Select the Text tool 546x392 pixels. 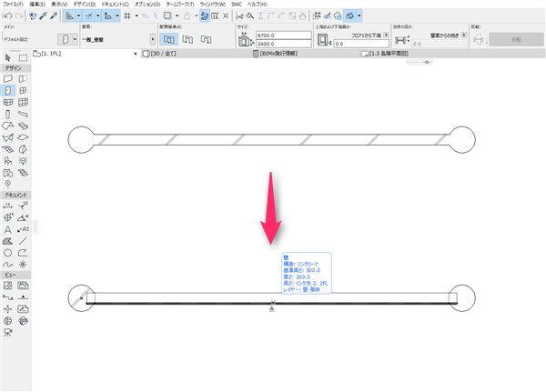(7, 229)
